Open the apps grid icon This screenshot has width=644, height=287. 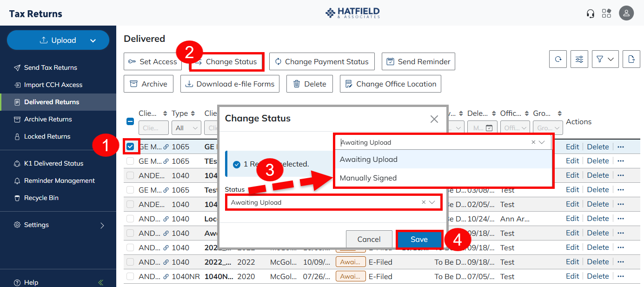606,13
